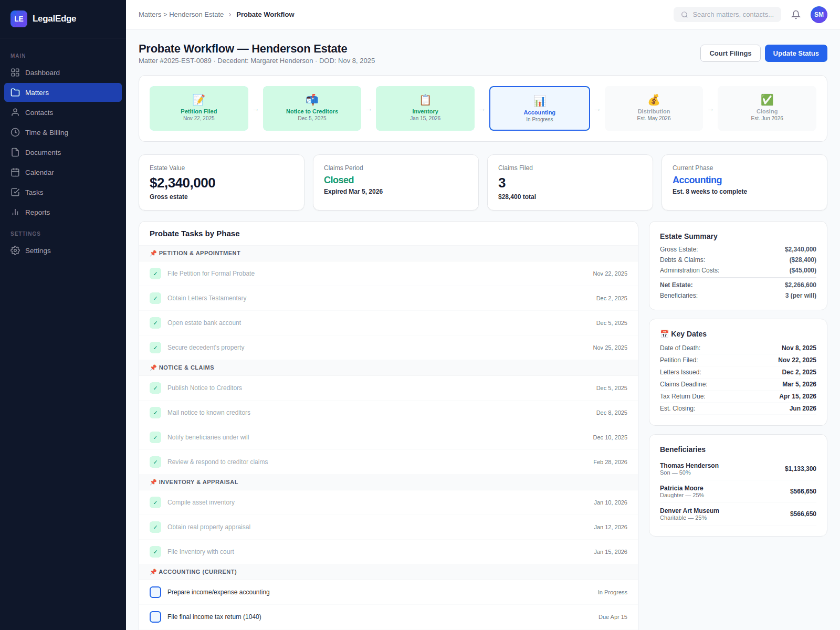Image resolution: width=840 pixels, height=630 pixels.
Task: Click the LegalEdge LE logo icon
Action: click(x=19, y=19)
